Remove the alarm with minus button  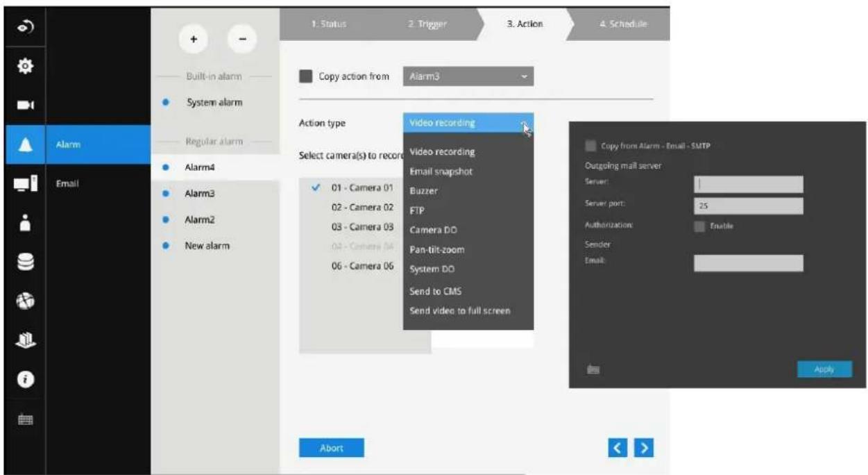pos(243,40)
